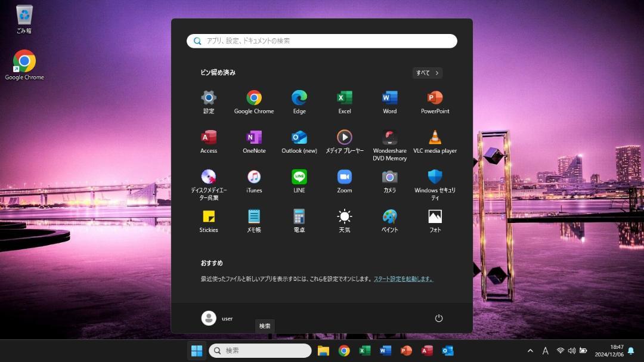Launch iTunes from pinned apps
644x362 pixels.
pyautogui.click(x=254, y=181)
